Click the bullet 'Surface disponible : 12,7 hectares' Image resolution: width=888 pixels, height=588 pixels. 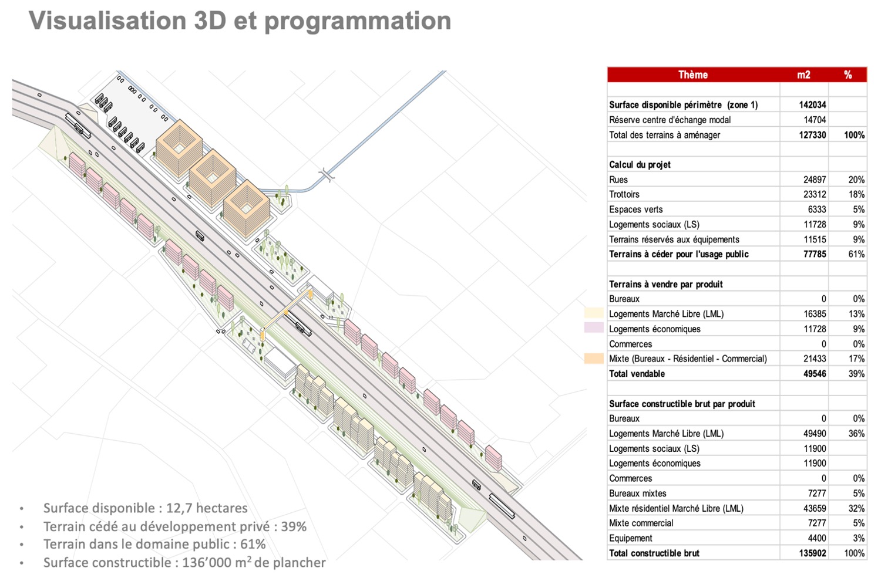point(145,508)
